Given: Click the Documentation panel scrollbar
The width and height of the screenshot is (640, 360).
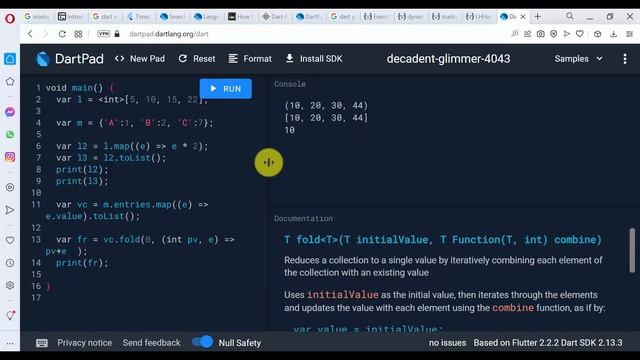Looking at the screenshot, I should click(x=632, y=250).
